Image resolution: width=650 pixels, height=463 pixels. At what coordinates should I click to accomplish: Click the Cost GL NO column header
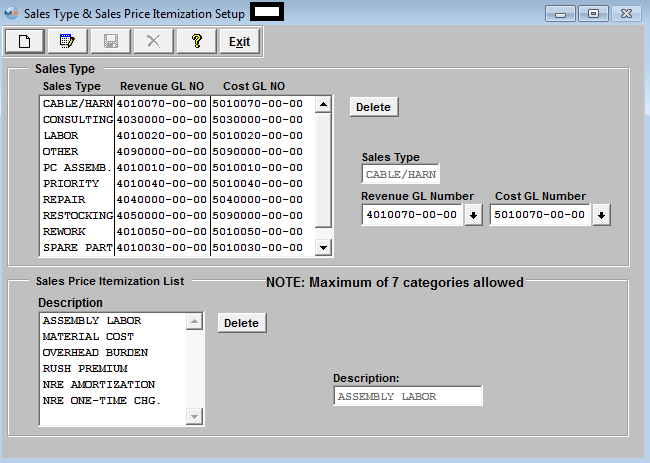(x=254, y=86)
